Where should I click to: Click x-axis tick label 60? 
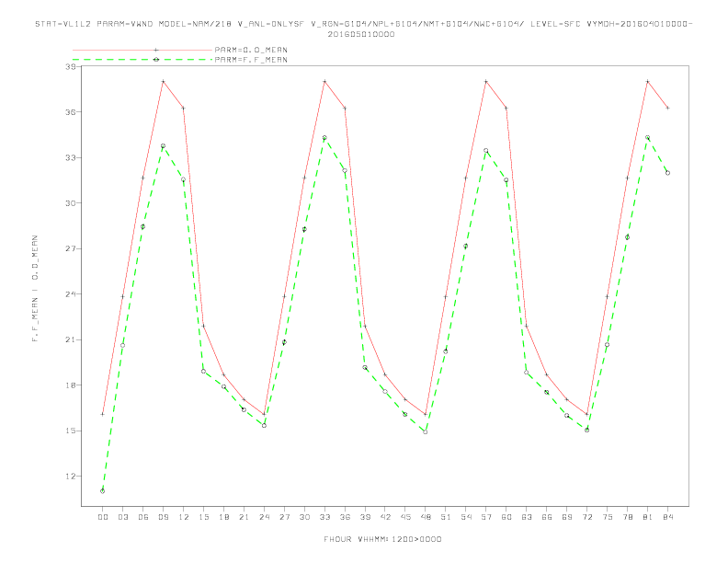[x=506, y=517]
